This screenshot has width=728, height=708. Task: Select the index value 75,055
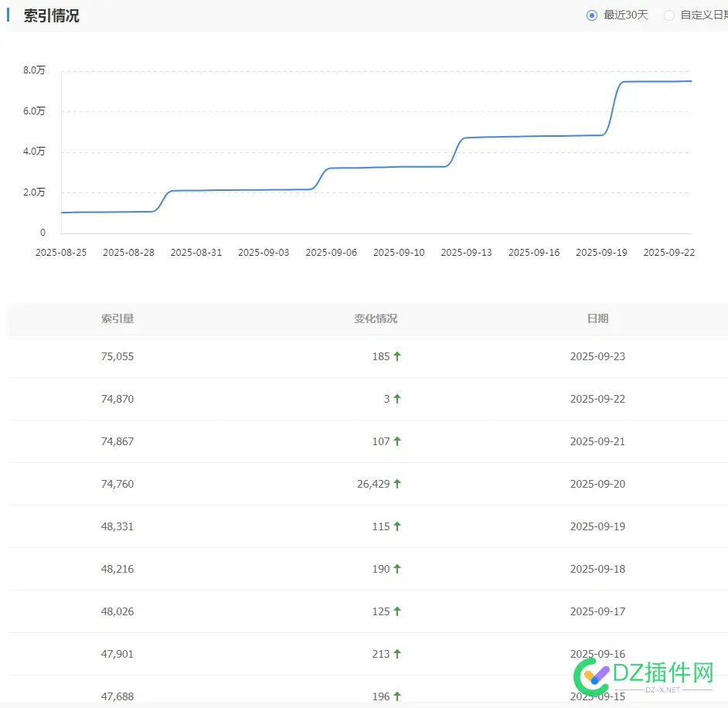[117, 356]
